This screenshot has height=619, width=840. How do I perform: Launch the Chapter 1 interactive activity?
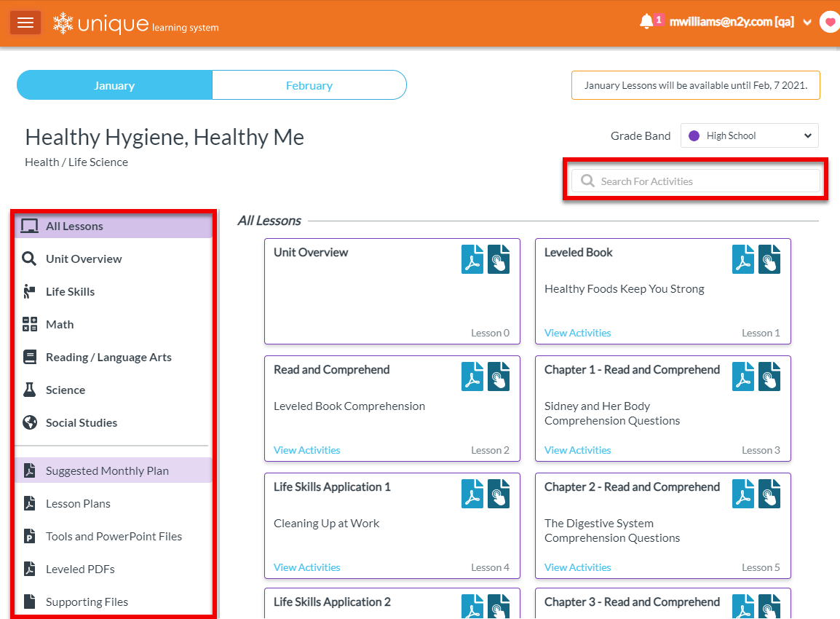769,376
